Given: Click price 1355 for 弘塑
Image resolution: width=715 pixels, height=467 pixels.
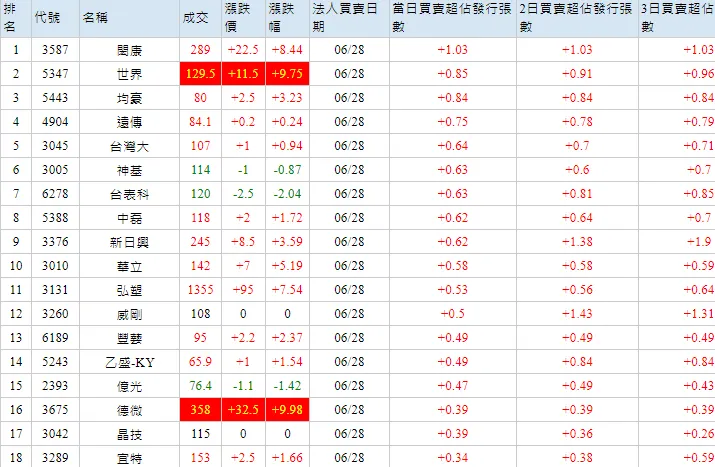Looking at the screenshot, I should click(201, 290).
